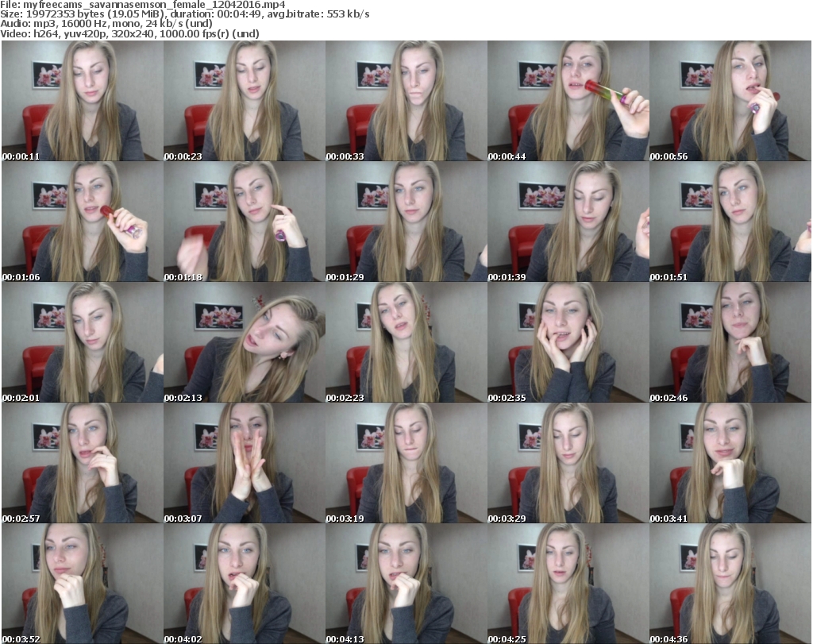Select the thumbnail timestamped 00:00:23

[245, 101]
